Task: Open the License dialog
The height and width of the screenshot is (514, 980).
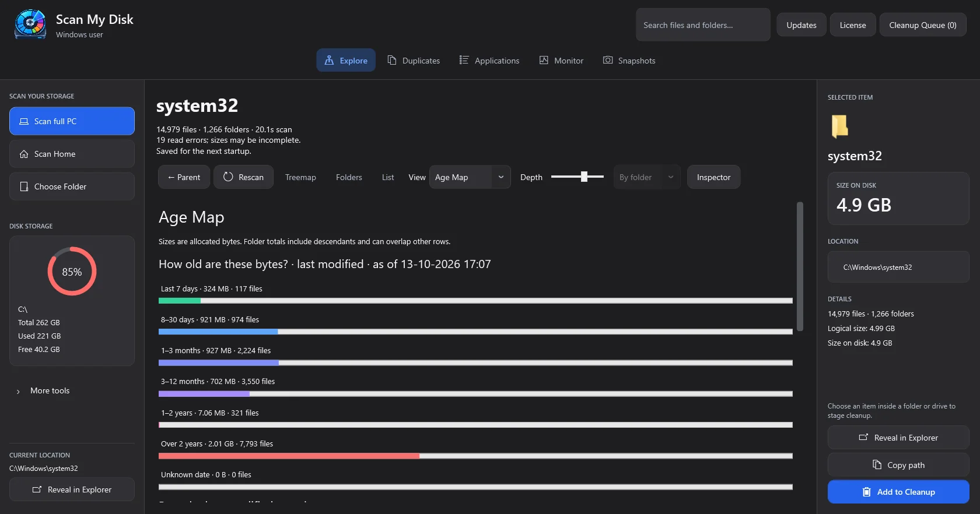Action: coord(853,25)
